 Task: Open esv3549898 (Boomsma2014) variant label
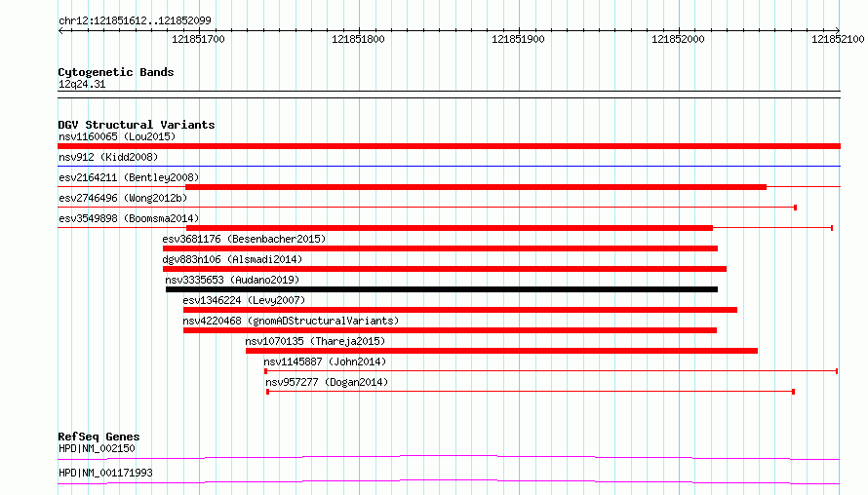tap(129, 218)
